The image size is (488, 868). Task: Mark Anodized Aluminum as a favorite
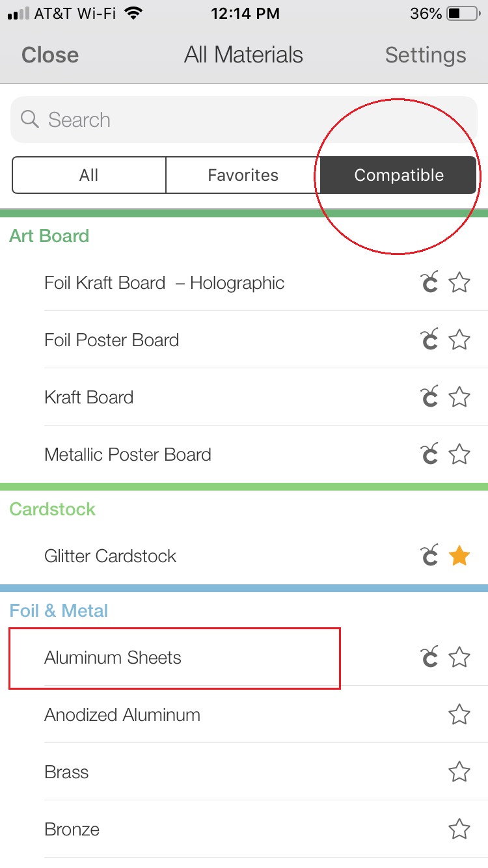(459, 714)
